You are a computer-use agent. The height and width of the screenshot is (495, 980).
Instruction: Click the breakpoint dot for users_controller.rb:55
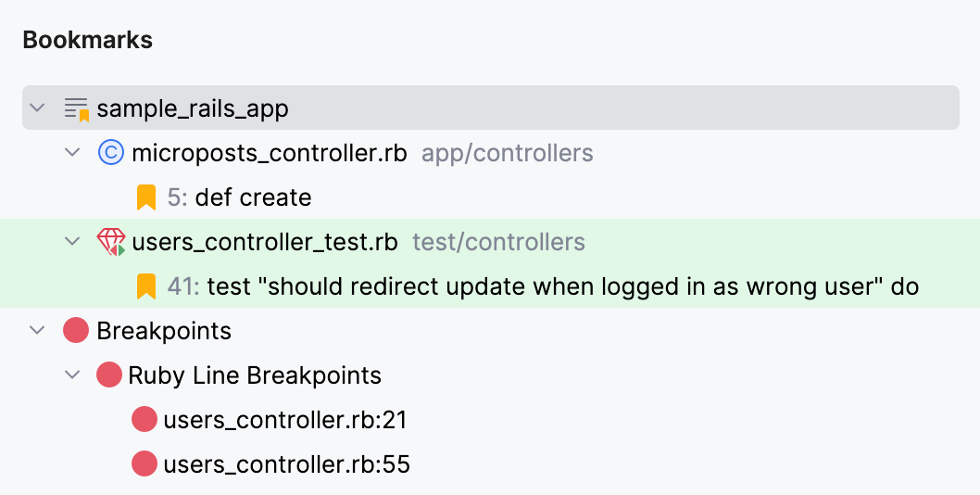[144, 463]
